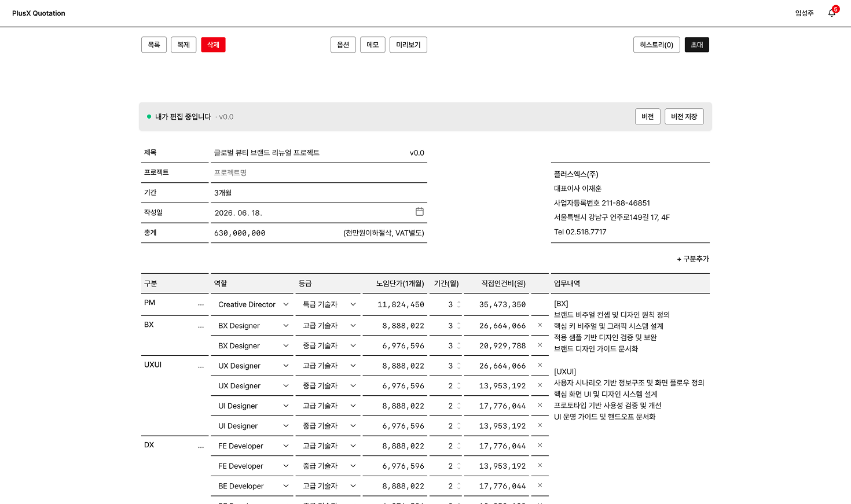Open grade dropdown of 중급 UX Designer row
This screenshot has width=851, height=504.
(328, 386)
